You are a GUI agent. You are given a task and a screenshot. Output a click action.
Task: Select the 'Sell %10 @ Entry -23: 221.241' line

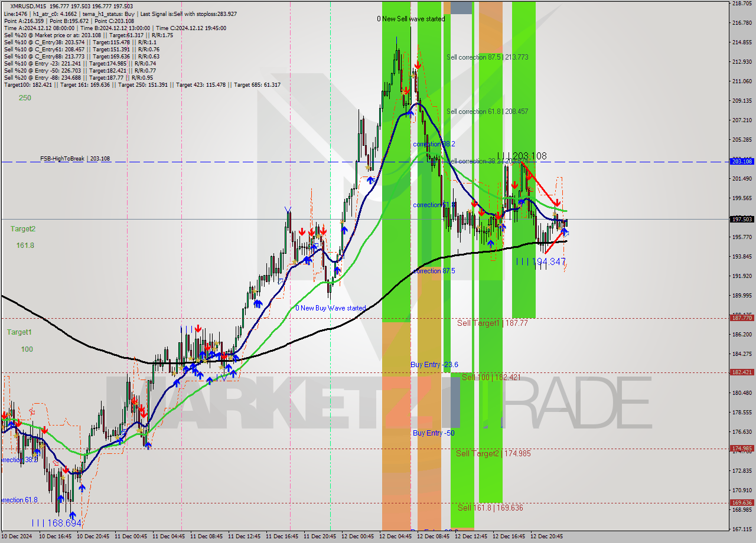[80, 63]
